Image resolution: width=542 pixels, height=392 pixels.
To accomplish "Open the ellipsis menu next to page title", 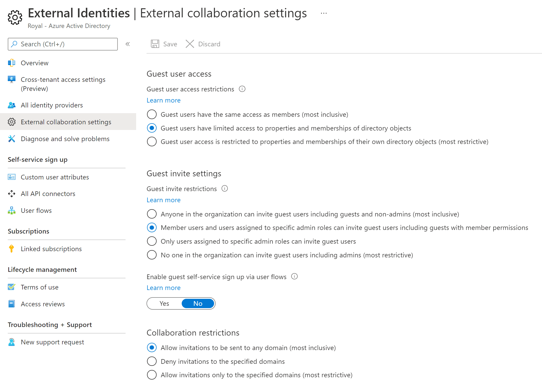I will tap(324, 13).
